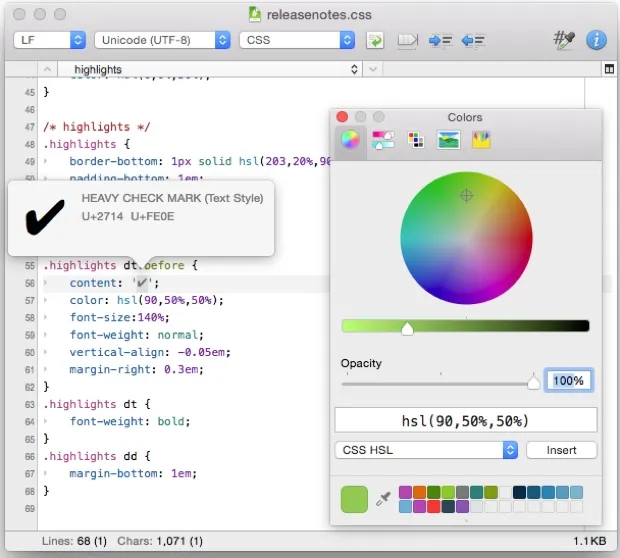
Task: Select the gray saved color swatch
Action: click(462, 492)
